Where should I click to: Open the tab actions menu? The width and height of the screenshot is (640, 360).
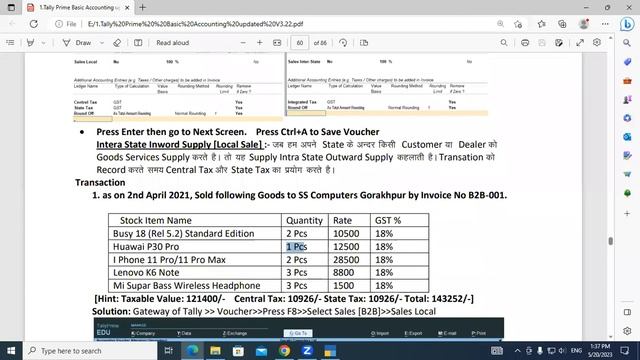[x=11, y=7]
